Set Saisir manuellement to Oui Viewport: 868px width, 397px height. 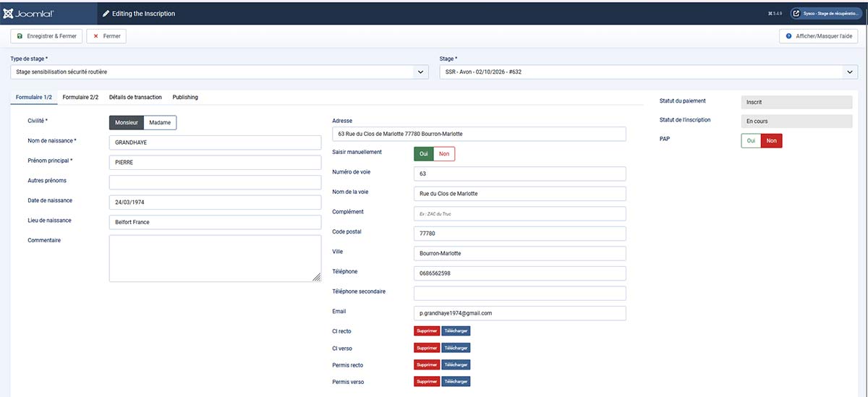click(x=424, y=154)
